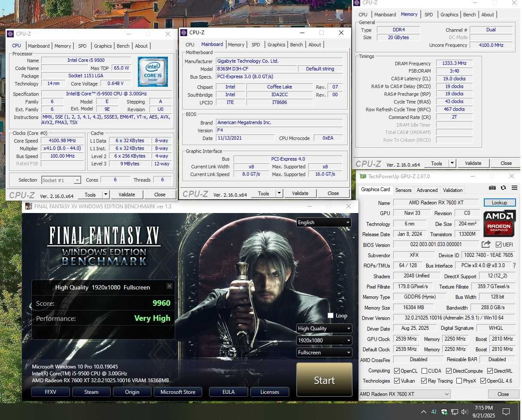Click the BIOS export share icon in GPU-Z
The height and width of the screenshot is (420, 522).
click(x=486, y=244)
